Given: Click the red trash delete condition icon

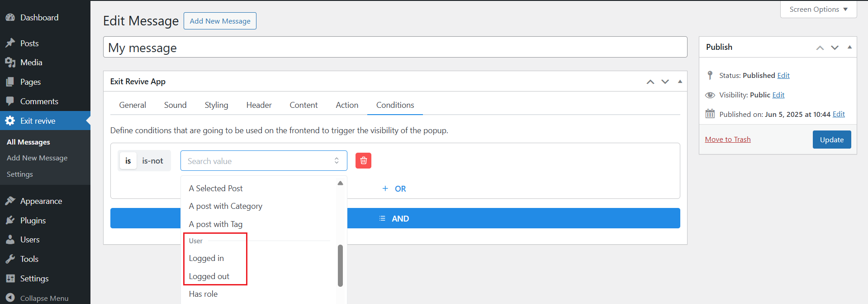Looking at the screenshot, I should coord(363,161).
